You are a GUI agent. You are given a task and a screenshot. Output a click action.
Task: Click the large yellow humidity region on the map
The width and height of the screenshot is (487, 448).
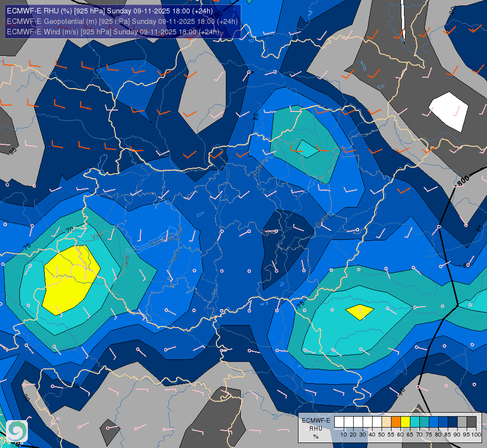71,279
